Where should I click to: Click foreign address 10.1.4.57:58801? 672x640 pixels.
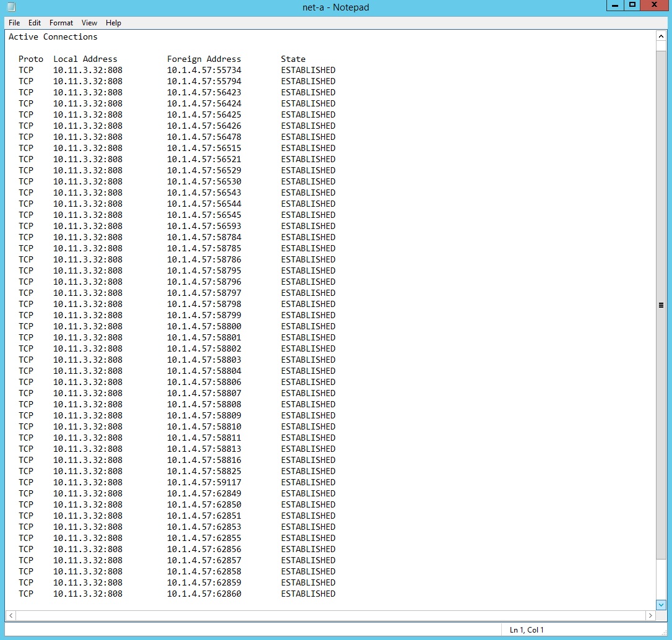point(204,338)
